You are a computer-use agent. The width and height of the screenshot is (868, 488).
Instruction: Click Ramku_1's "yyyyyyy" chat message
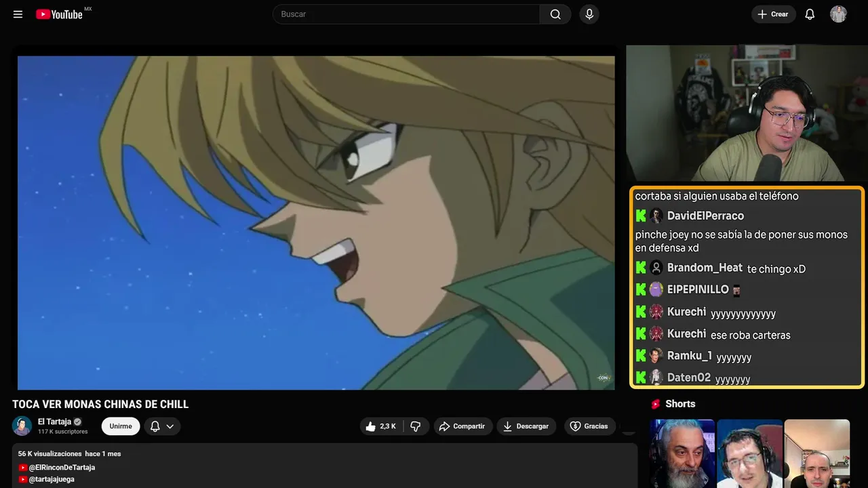(x=734, y=357)
